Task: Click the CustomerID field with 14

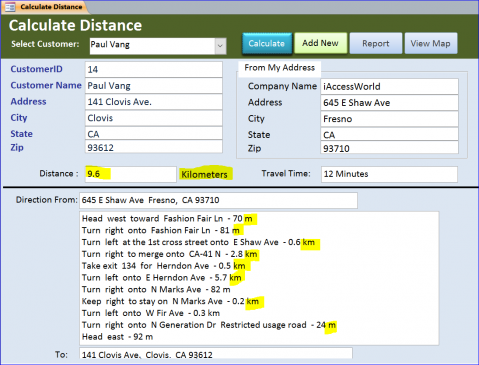Action: 154,69
